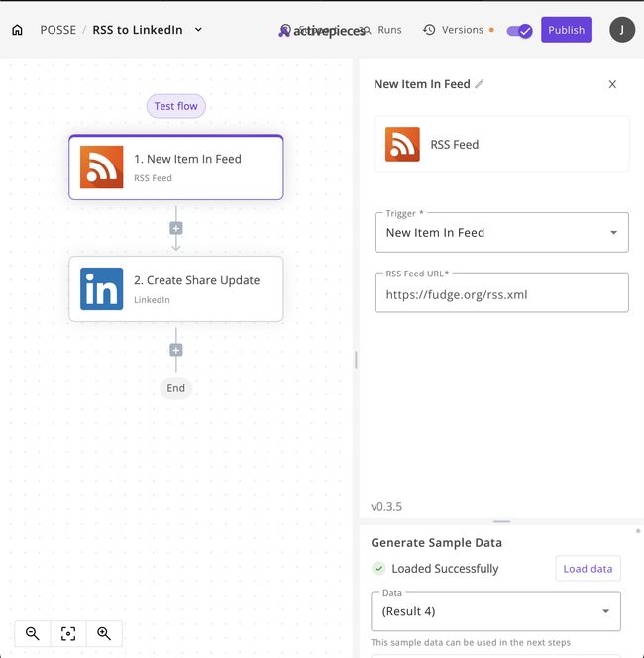Go to the home dashboard icon
This screenshot has height=658, width=644.
tap(17, 30)
